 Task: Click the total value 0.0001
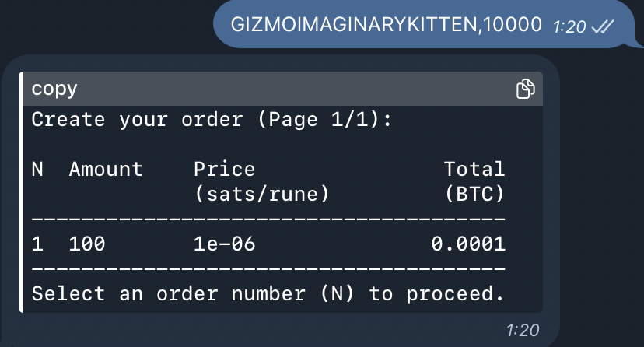[x=468, y=244]
